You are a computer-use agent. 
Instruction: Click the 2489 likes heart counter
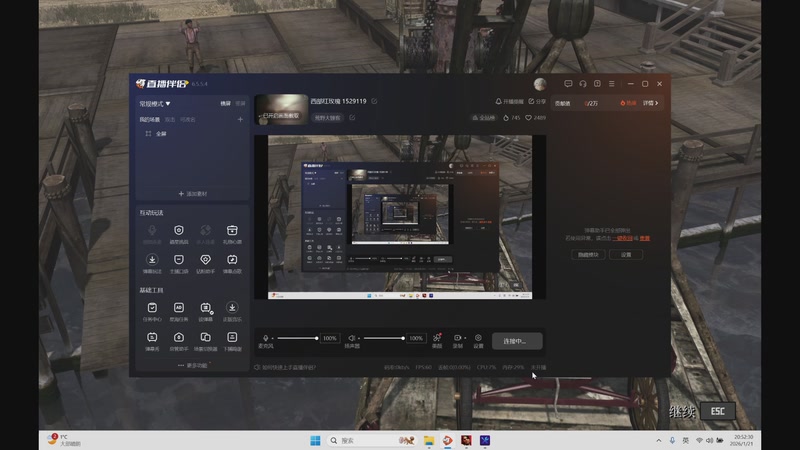point(536,118)
